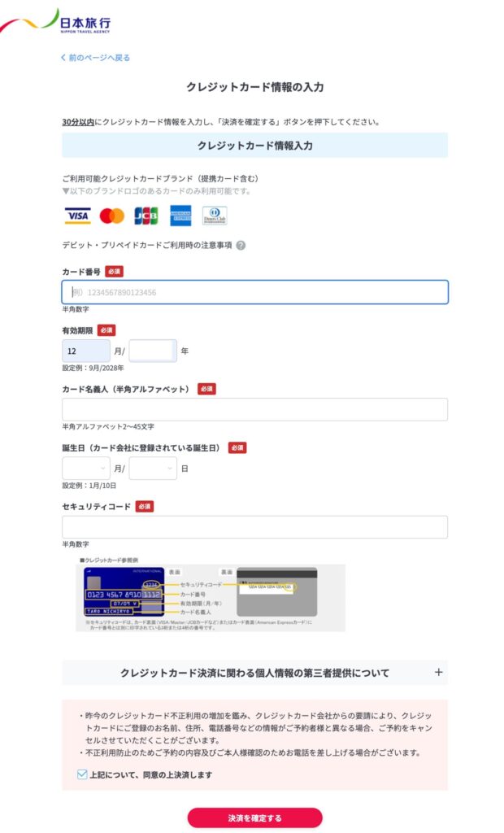Focus the card number input field
Screen dimensions: 504x833
[255, 292]
